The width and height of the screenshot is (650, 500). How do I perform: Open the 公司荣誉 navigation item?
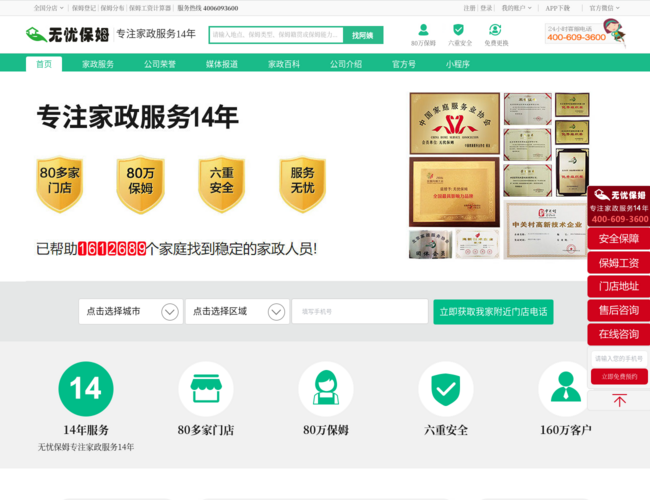pyautogui.click(x=160, y=64)
